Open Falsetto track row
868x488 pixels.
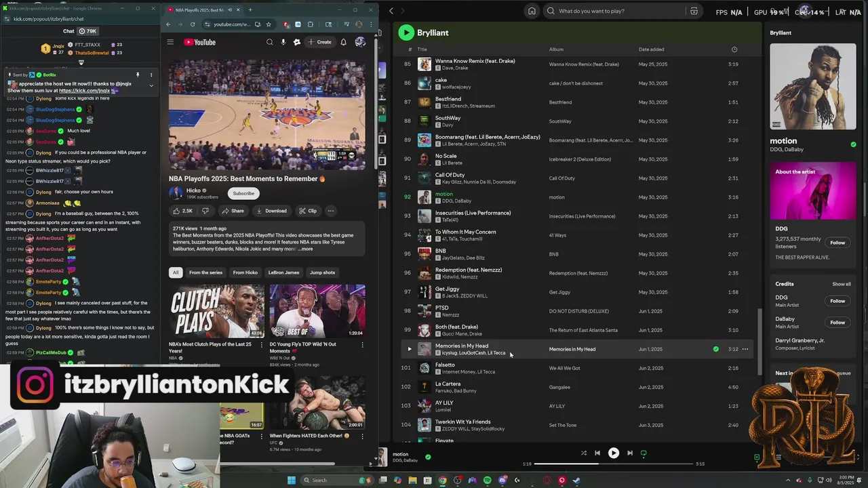tap(577, 368)
